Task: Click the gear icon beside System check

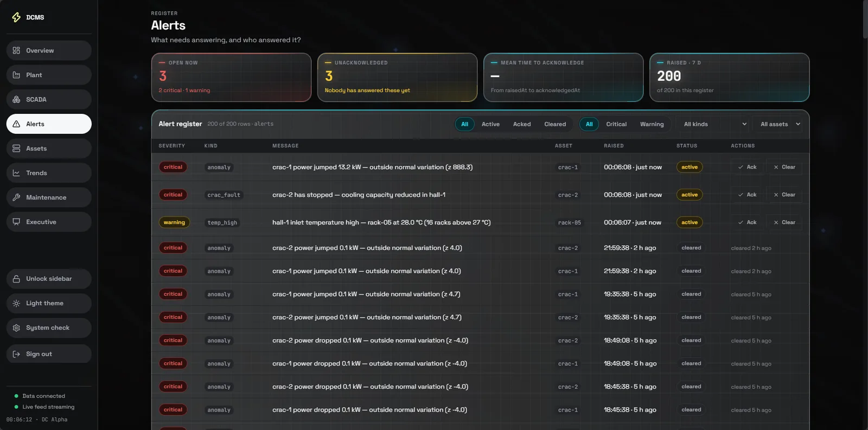Action: pyautogui.click(x=16, y=328)
